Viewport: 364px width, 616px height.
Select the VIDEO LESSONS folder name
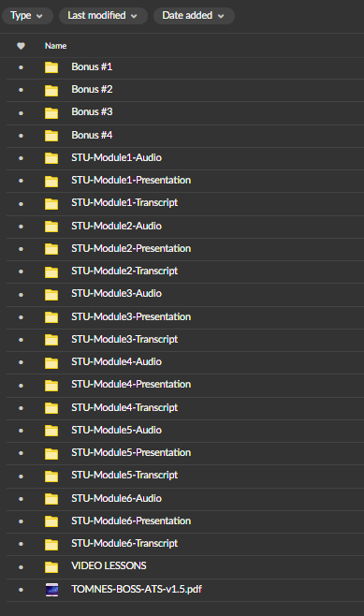[x=109, y=565]
